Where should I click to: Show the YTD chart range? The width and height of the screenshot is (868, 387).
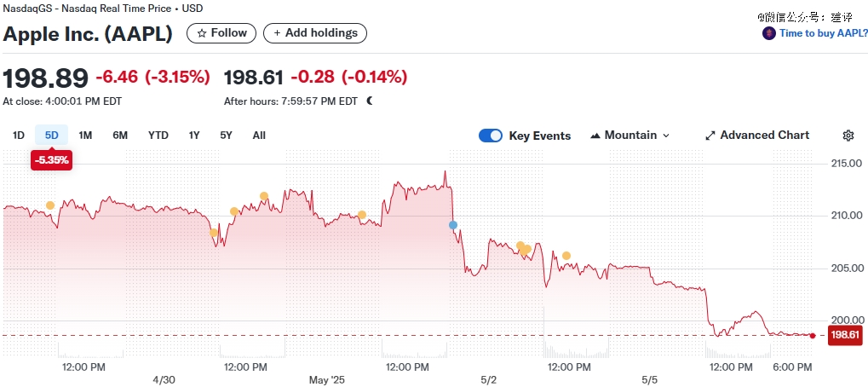pyautogui.click(x=158, y=136)
